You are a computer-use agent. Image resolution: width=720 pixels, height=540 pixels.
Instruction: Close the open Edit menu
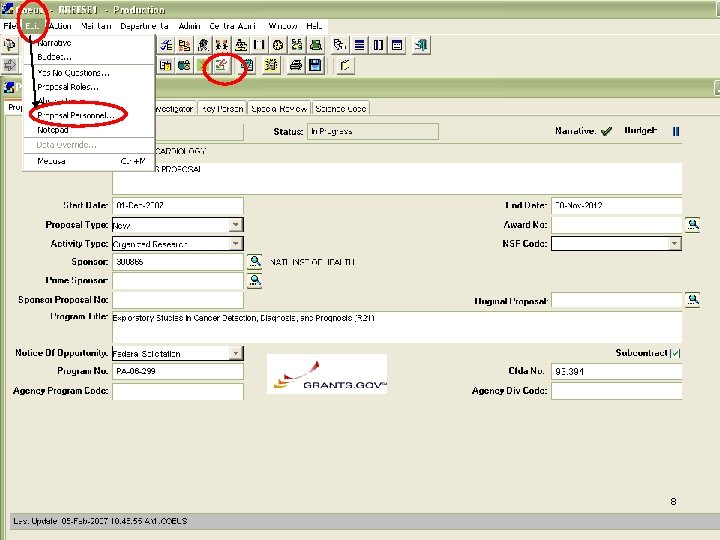click(32, 26)
